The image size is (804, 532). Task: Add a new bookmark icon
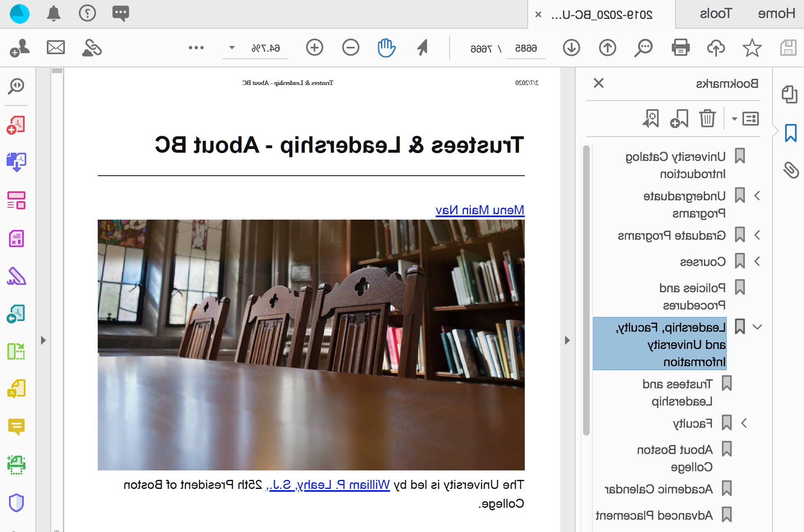[679, 119]
